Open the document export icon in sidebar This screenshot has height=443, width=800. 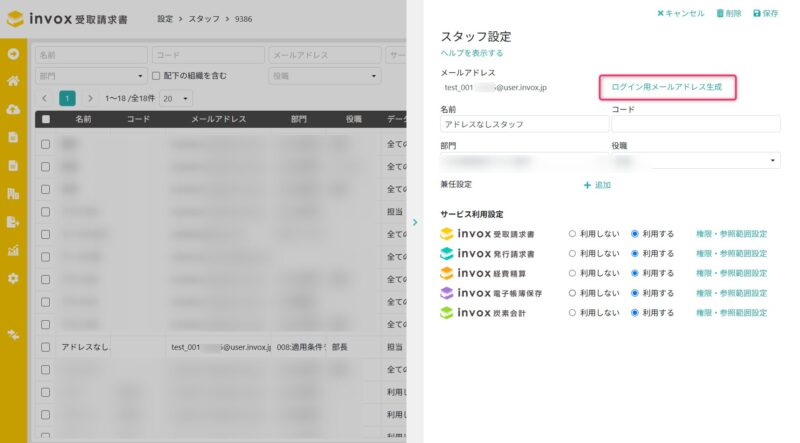13,222
